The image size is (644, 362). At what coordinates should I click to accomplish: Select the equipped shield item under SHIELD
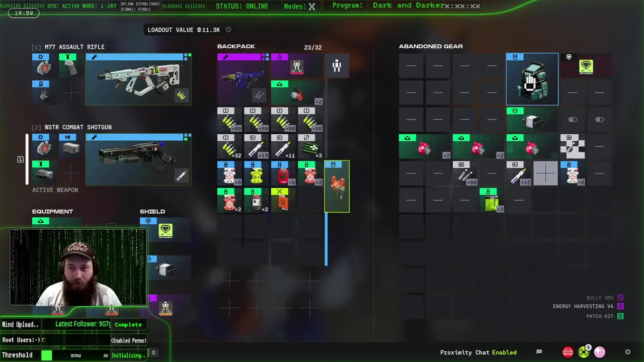[x=166, y=230]
